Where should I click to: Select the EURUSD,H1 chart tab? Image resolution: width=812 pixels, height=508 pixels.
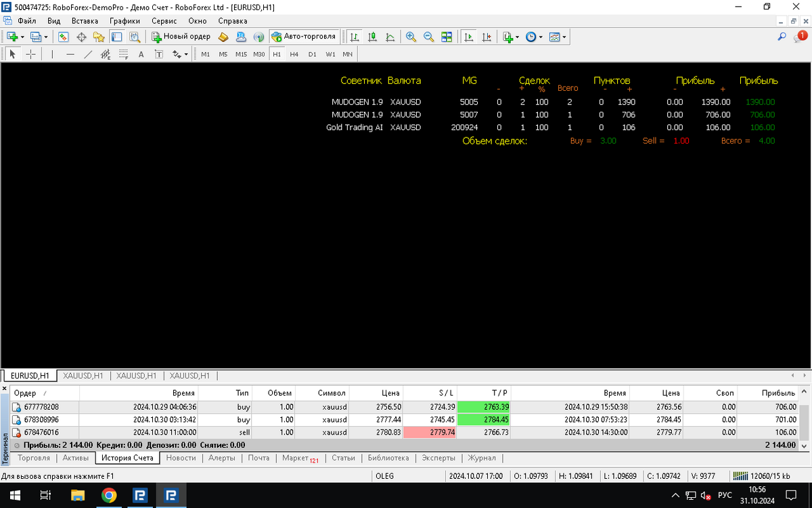point(30,375)
